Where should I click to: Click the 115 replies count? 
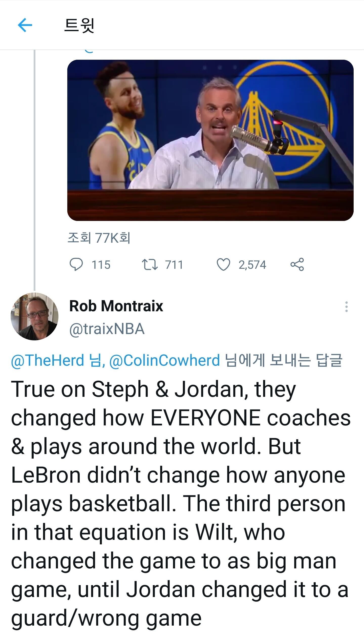[x=101, y=265]
